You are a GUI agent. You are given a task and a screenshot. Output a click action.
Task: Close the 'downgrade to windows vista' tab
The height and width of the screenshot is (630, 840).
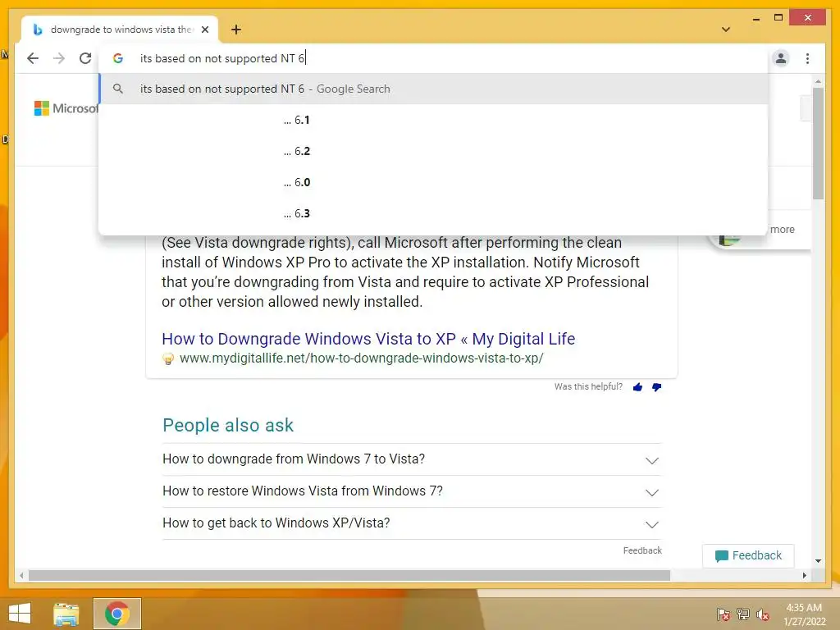point(204,30)
